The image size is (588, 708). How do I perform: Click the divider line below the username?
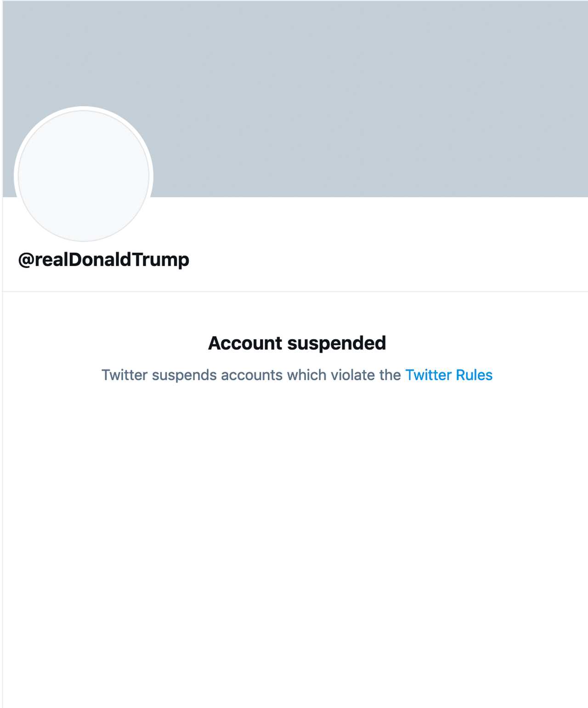click(x=294, y=290)
